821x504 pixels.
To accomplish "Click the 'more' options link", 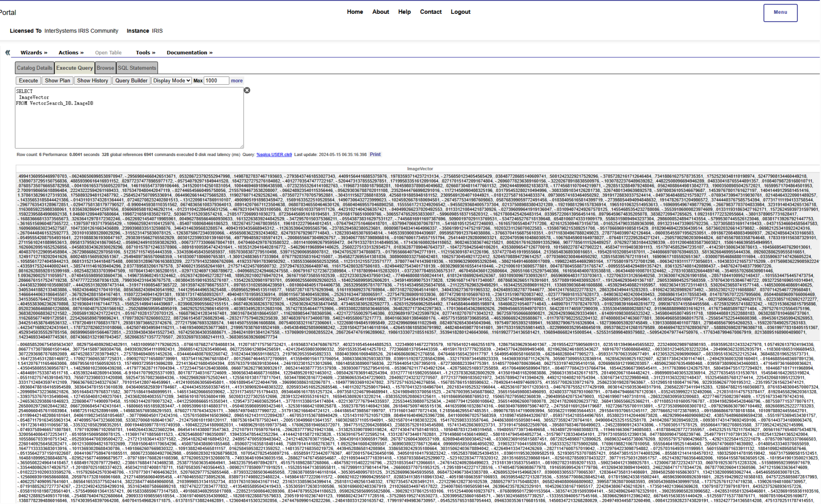I will 237,81.
